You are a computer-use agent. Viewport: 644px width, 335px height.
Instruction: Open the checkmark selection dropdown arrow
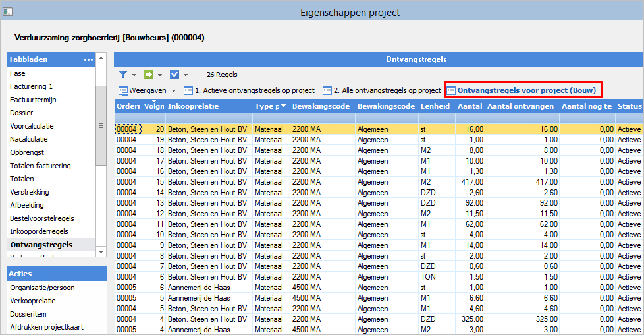tap(186, 75)
